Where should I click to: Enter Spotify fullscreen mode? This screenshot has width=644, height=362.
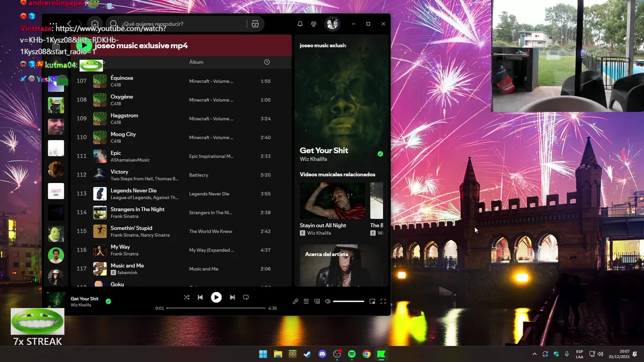click(x=383, y=301)
